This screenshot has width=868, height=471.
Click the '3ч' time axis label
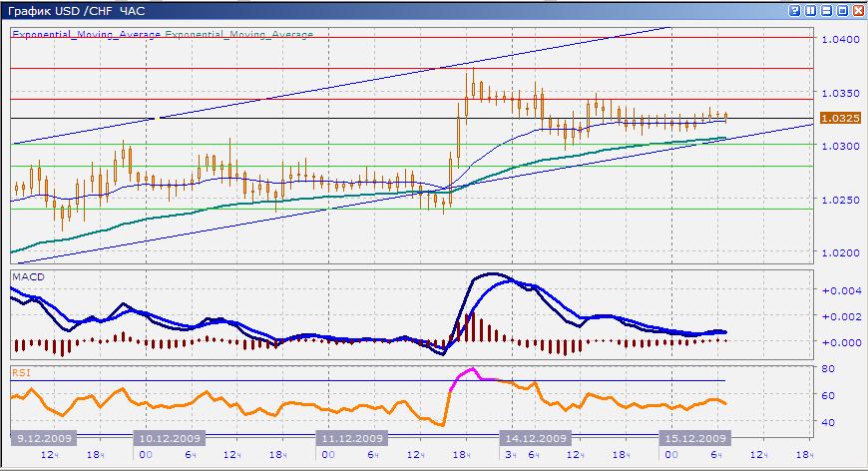(x=511, y=455)
